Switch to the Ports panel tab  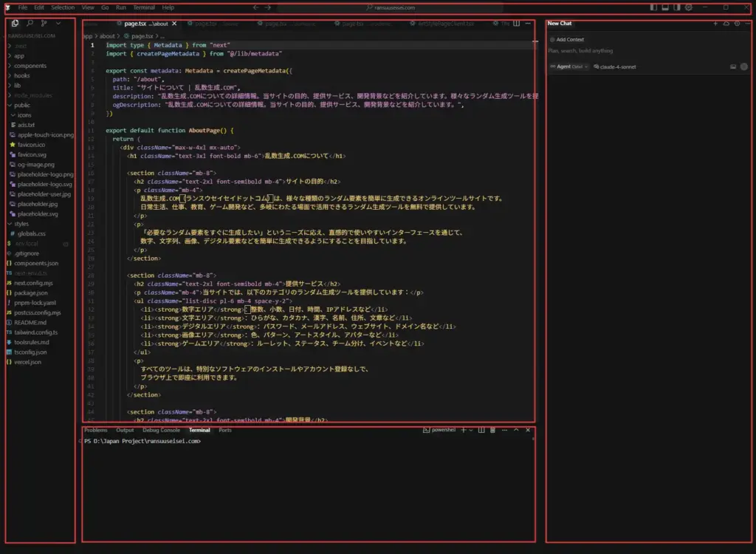(x=225, y=430)
